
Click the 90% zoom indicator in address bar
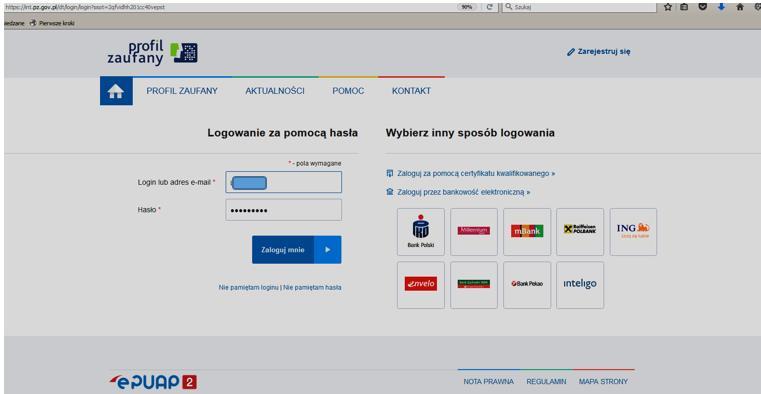pyautogui.click(x=467, y=7)
